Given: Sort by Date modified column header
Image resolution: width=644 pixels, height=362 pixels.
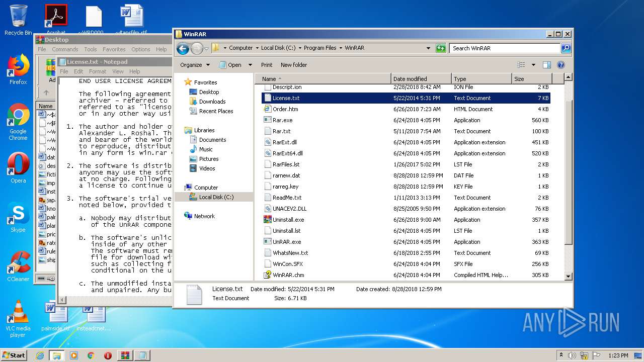Looking at the screenshot, I should [421, 79].
